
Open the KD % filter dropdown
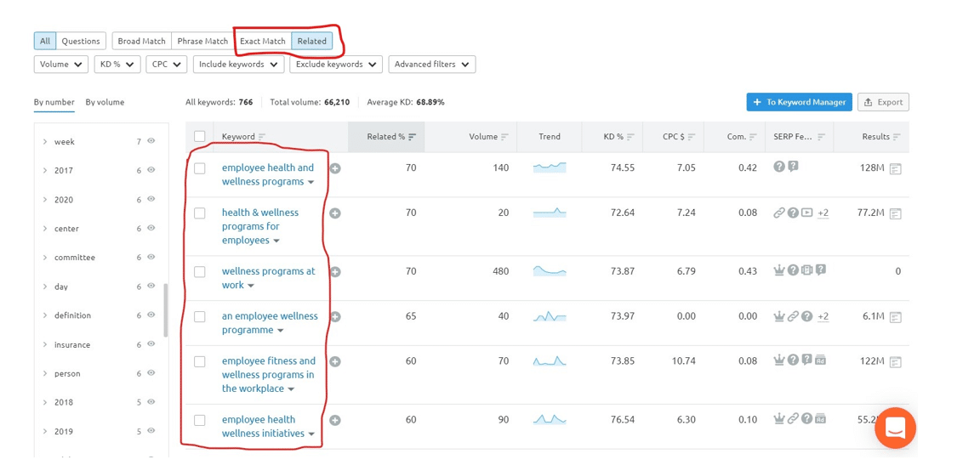[117, 65]
